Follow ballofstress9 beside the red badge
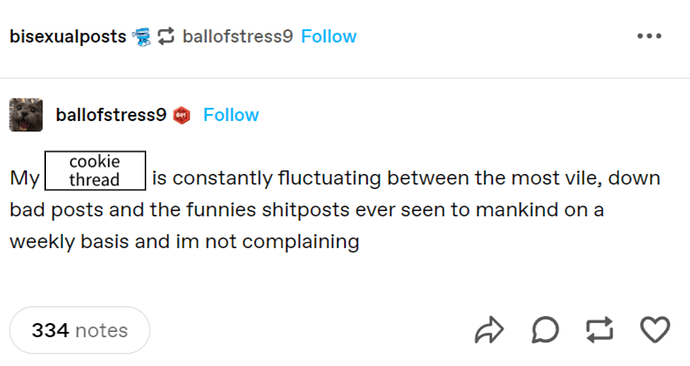Screen dimensions: 690x366 231,115
